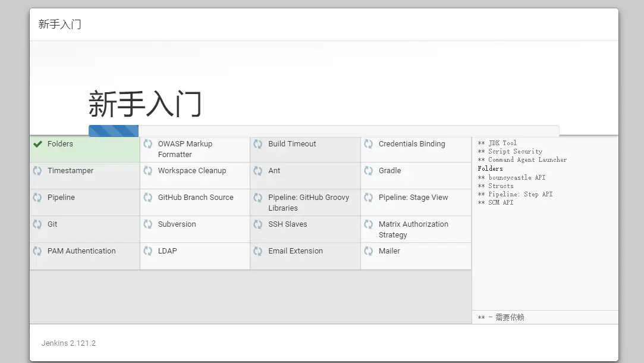
Task: Click the Jenkins 2.121.2 version text
Action: click(x=68, y=343)
